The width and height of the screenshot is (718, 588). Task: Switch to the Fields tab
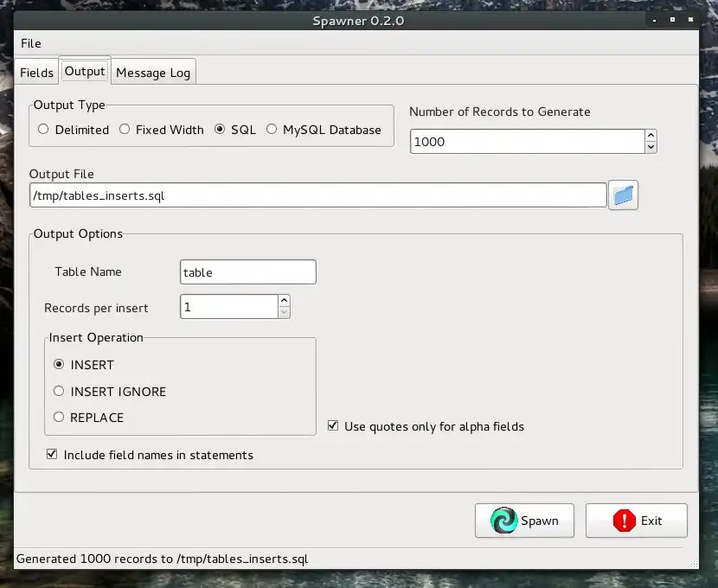(x=36, y=73)
